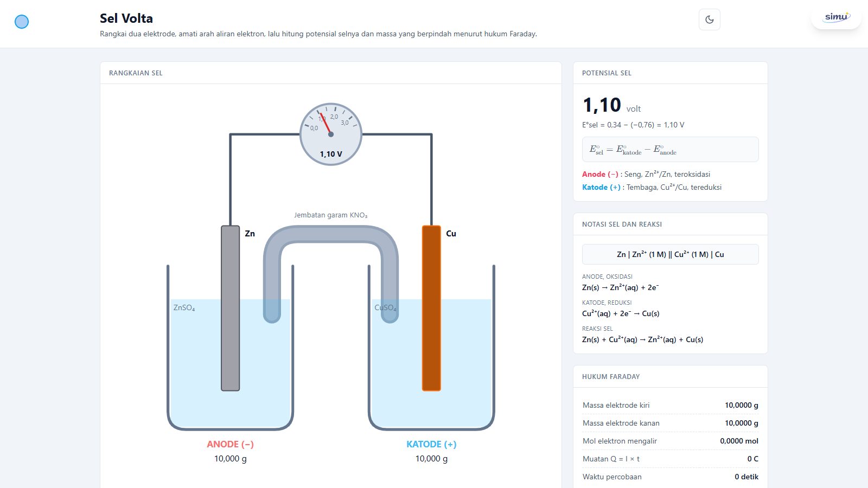Click the "Muatan Q = I × t" value 0 C
The height and width of the screenshot is (488, 868).
752,459
